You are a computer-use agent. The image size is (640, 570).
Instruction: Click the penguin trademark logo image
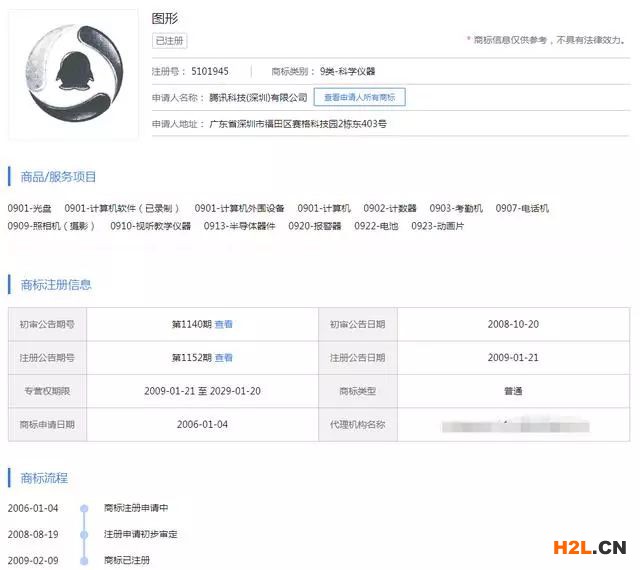(73, 73)
